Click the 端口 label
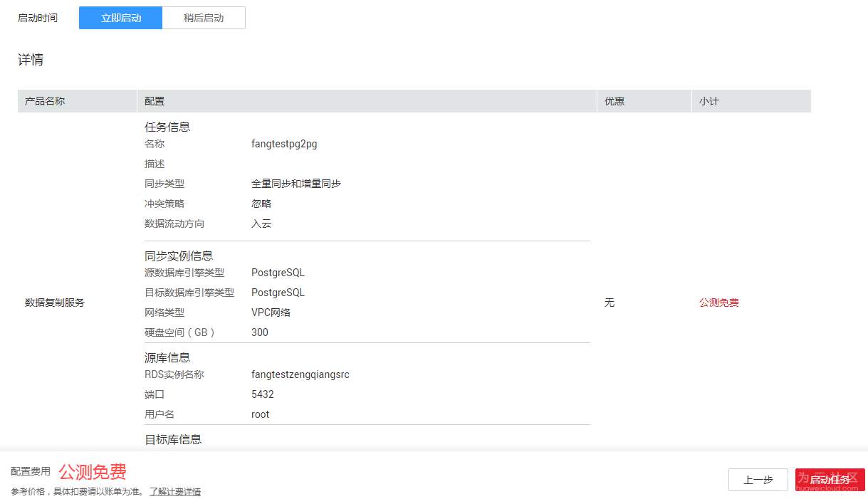Screen dimensions: 868x499 pyautogui.click(x=155, y=394)
